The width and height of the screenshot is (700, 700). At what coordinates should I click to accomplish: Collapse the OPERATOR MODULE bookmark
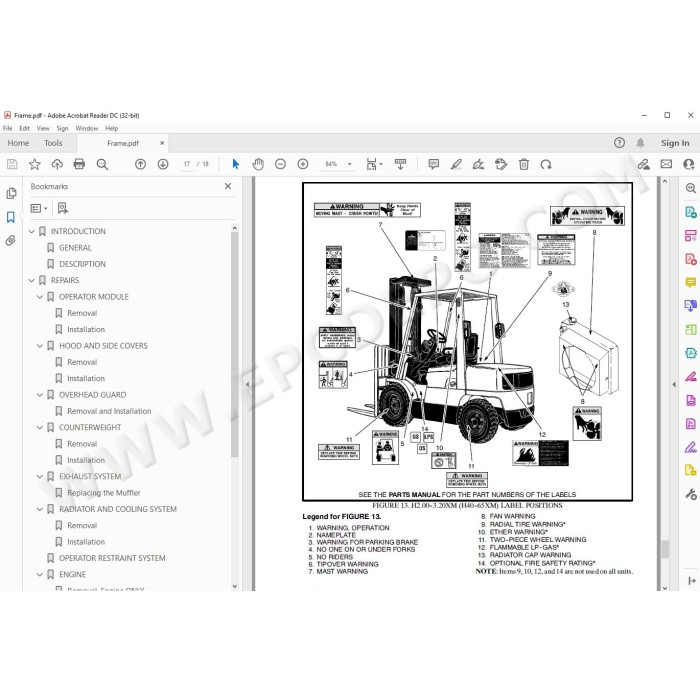pyautogui.click(x=40, y=297)
